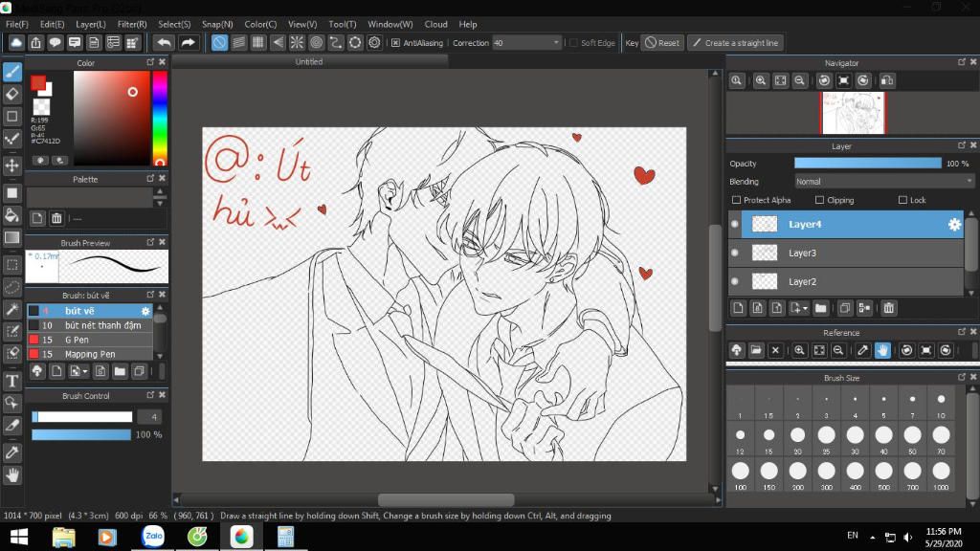This screenshot has width=980, height=551.
Task: Open add layer type dropdown arrow
Action: [x=805, y=309]
